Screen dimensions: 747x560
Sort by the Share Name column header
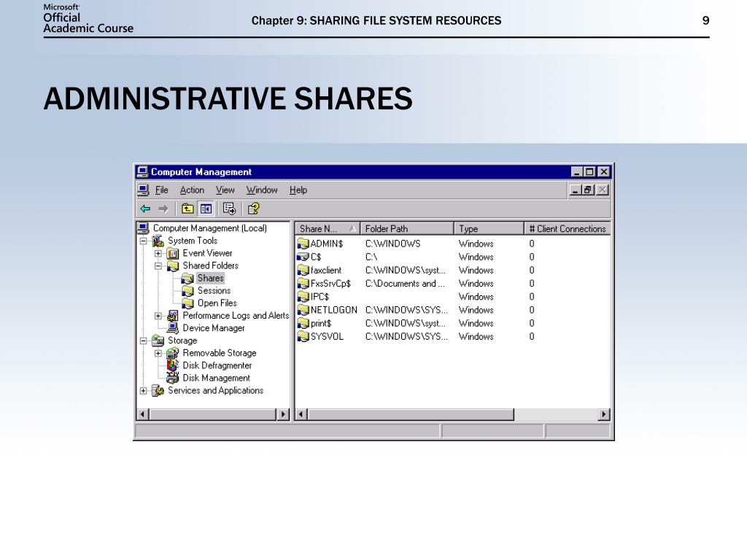(328, 228)
